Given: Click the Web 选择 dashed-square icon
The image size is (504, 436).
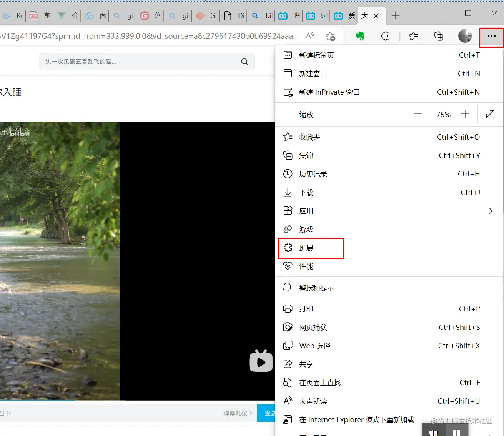Looking at the screenshot, I should pos(288,346).
